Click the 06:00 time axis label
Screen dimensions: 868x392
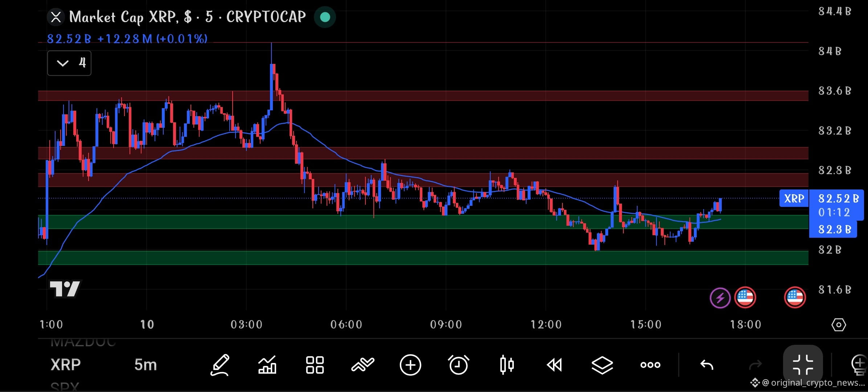tap(346, 324)
